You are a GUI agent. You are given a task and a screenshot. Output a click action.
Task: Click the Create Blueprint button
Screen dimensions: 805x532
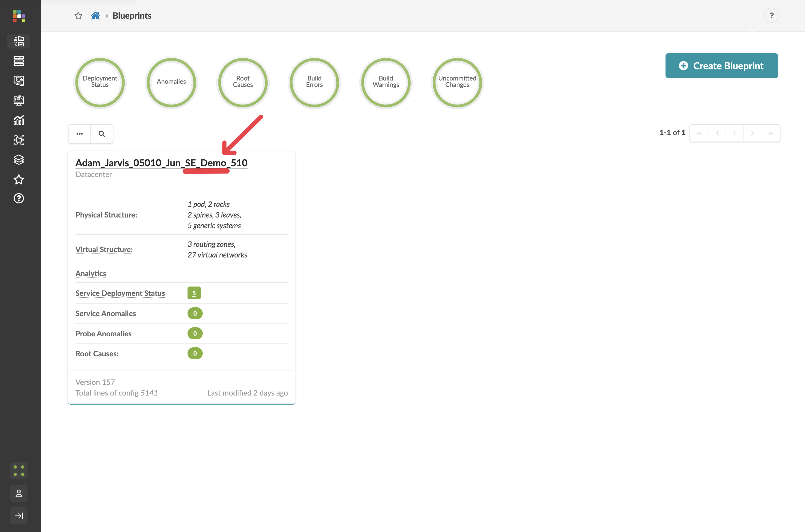pyautogui.click(x=721, y=66)
